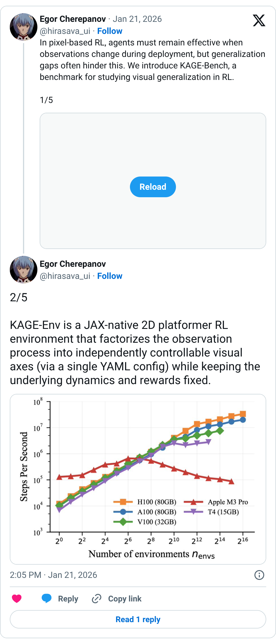
Task: Expand replies below the benchmark chart
Action: tap(138, 620)
